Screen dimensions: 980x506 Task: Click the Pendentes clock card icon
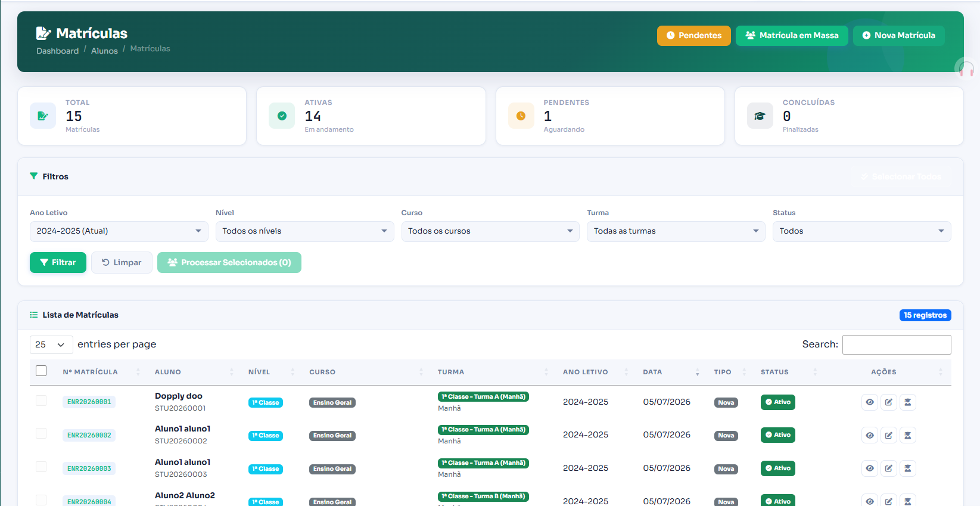click(x=521, y=116)
